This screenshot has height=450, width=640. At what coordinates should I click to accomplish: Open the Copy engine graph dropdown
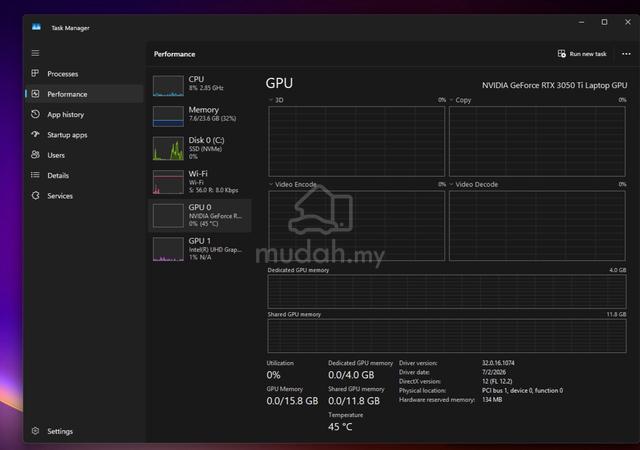tap(451, 100)
